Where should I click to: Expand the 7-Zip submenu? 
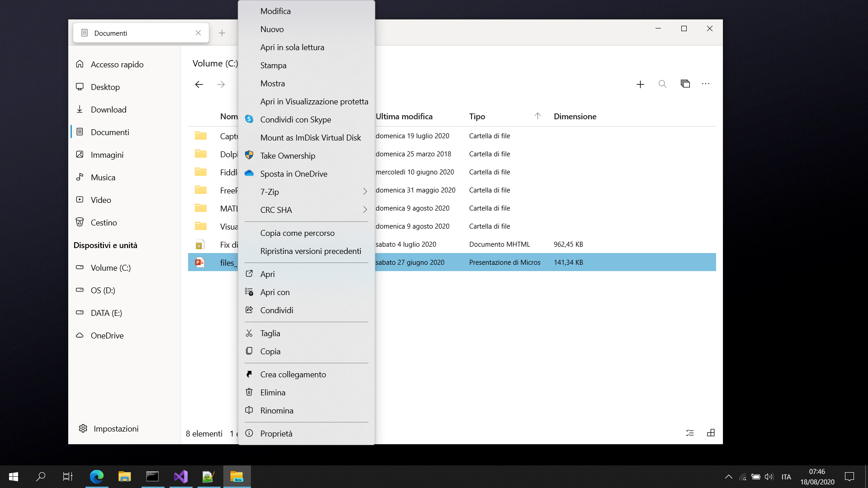[x=307, y=192]
